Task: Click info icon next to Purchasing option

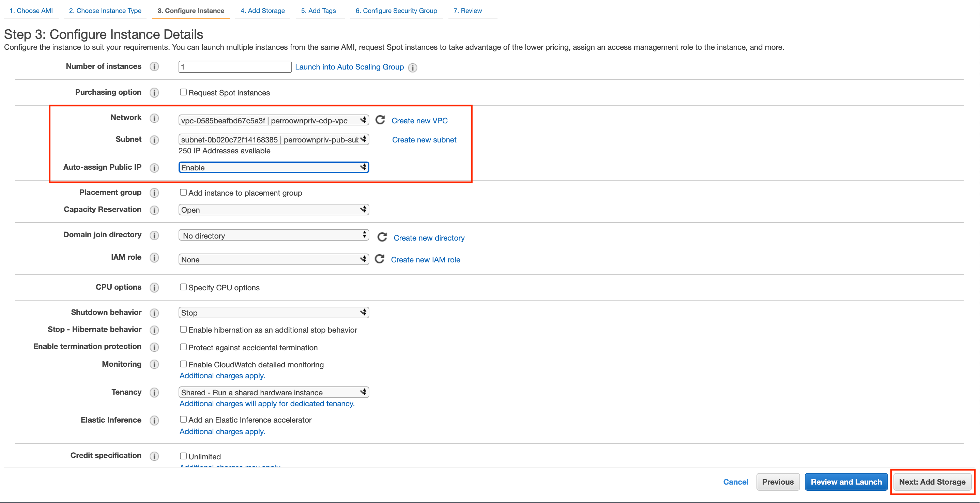Action: click(154, 92)
